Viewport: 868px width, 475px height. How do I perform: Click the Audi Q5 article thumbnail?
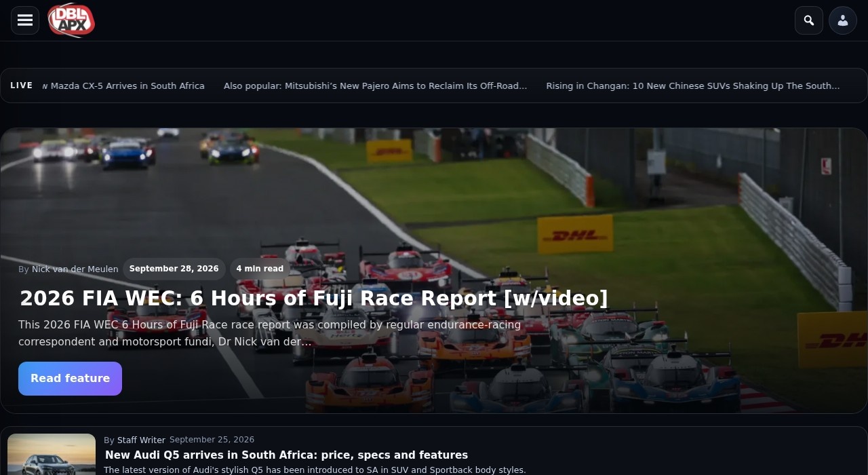(x=52, y=455)
